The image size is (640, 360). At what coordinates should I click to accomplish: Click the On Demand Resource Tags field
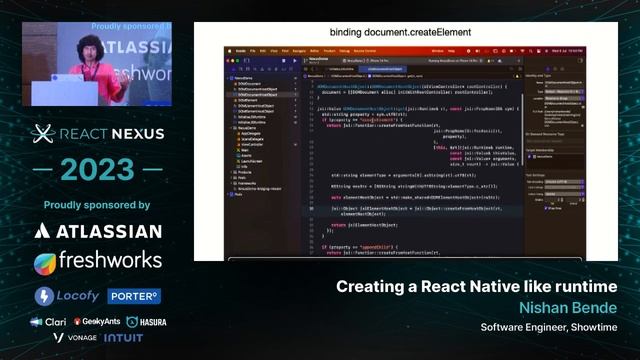click(555, 141)
